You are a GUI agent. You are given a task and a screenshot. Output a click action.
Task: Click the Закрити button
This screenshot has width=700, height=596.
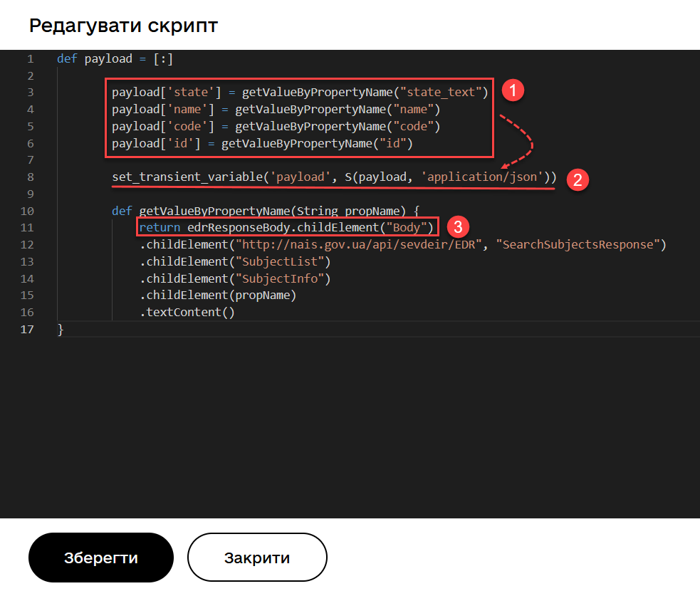click(257, 558)
